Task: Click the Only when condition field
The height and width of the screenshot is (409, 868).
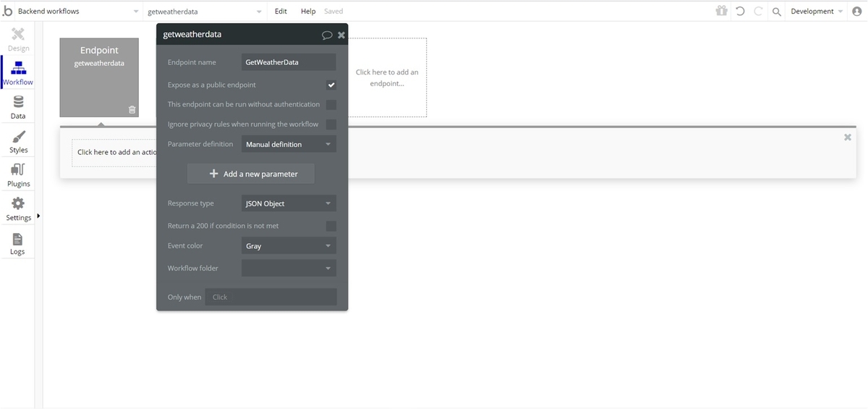Action: coord(271,297)
